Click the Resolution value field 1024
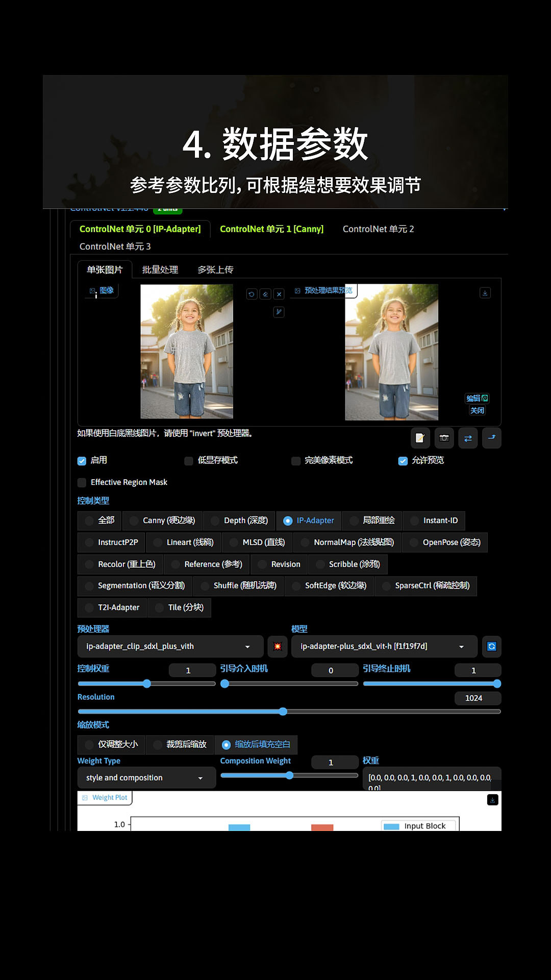Image resolution: width=551 pixels, height=980 pixels. 478,698
